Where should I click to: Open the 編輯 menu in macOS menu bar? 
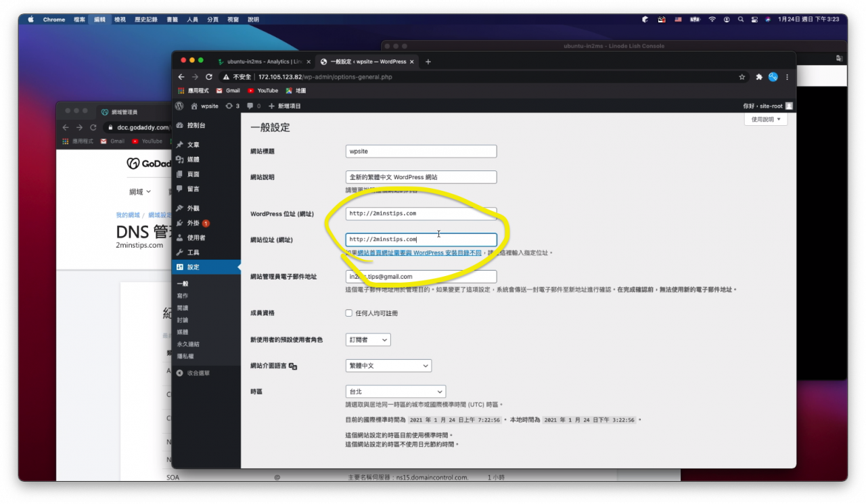pyautogui.click(x=99, y=20)
